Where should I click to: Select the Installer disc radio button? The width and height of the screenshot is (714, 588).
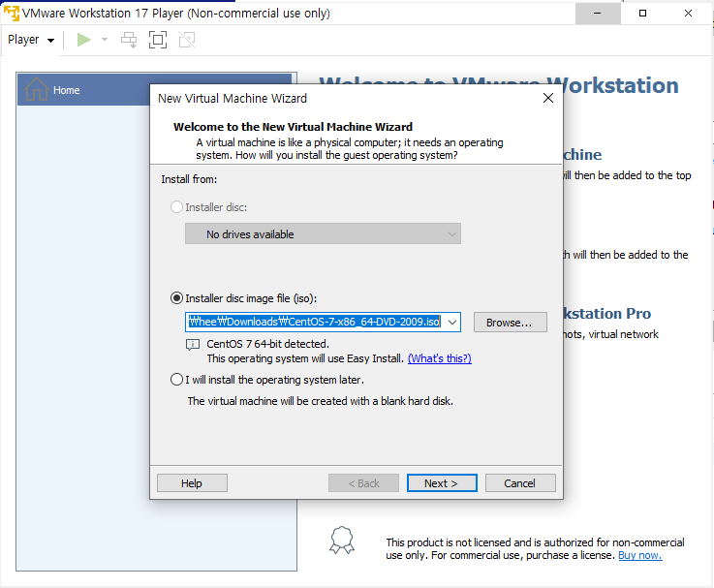[176, 206]
